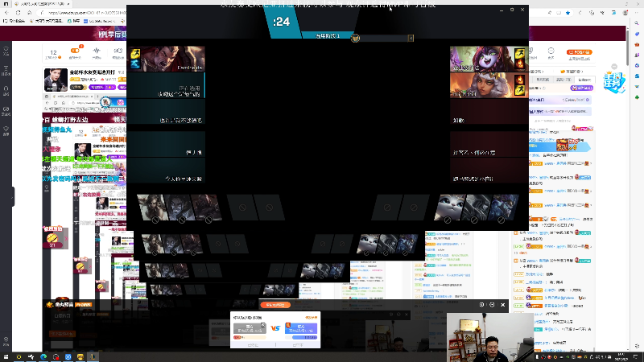The image size is (644, 362).
Task: Choose the blue right option in the VS prediction
Action: pos(301,328)
